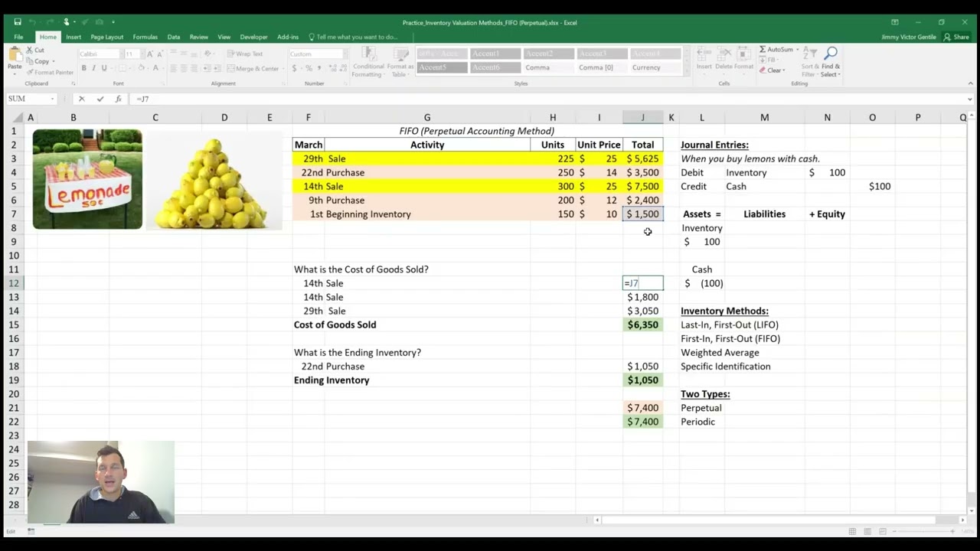Click the Cut scissors command
This screenshot has width=980, height=551.
pos(35,51)
